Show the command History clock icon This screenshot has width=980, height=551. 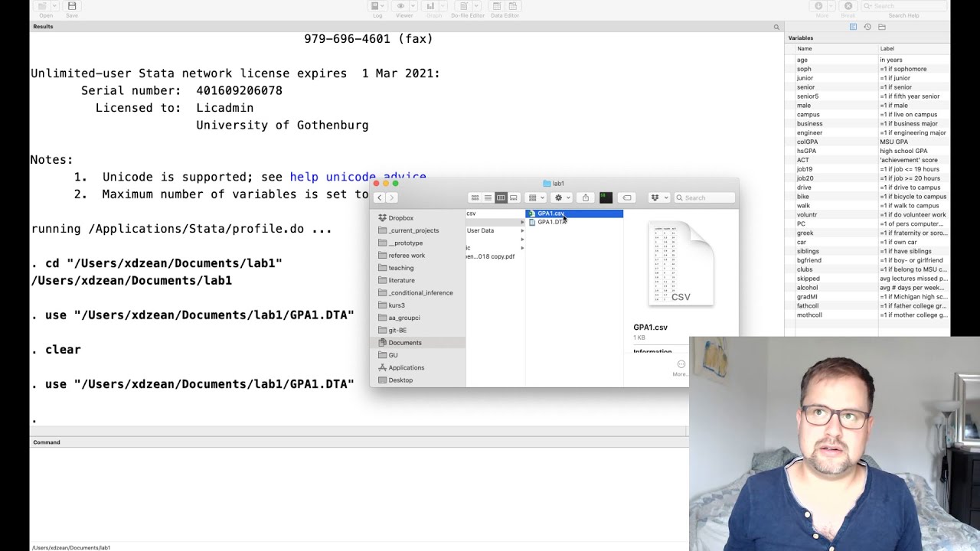pyautogui.click(x=867, y=27)
